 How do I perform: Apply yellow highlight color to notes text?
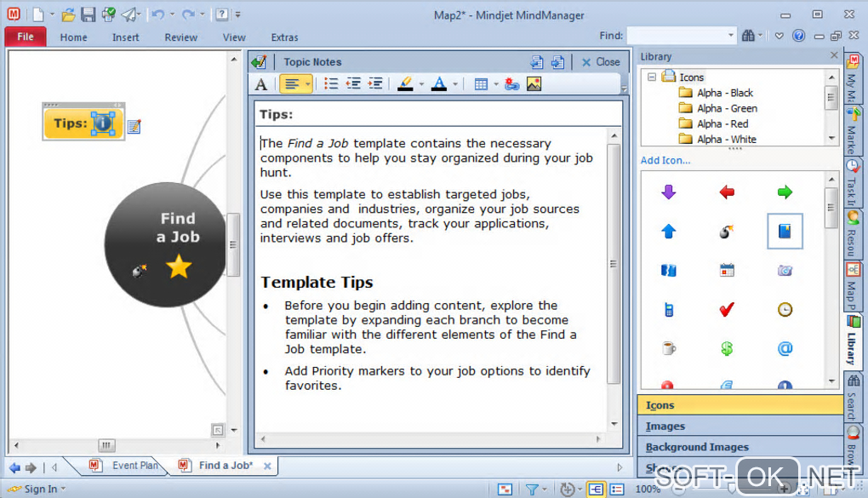(x=405, y=84)
